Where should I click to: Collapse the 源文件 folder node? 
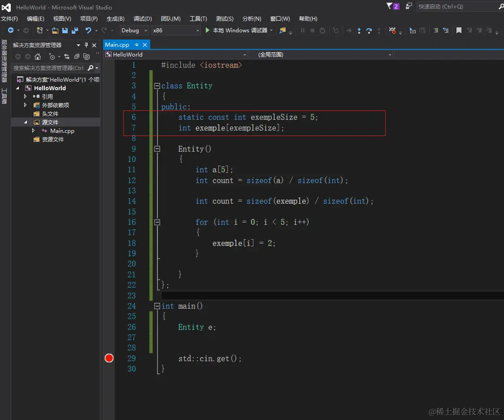click(x=26, y=122)
